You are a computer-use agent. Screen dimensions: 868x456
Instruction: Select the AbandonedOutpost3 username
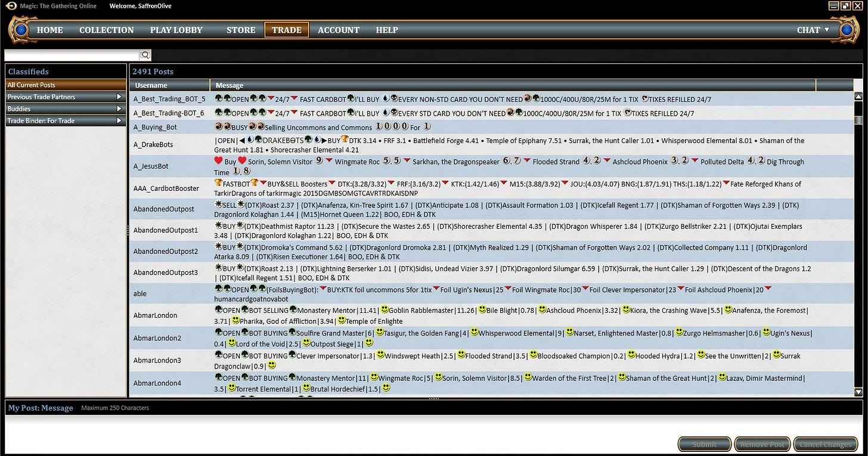click(166, 272)
